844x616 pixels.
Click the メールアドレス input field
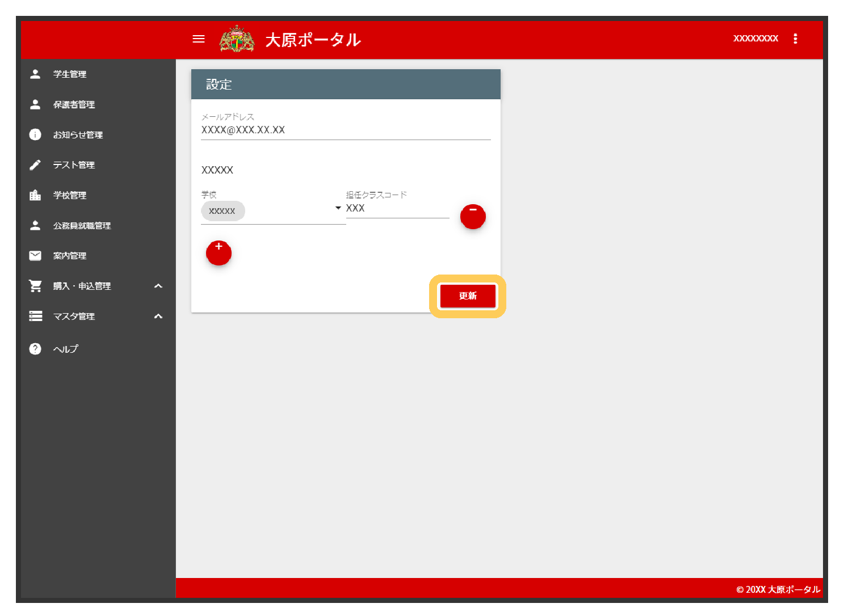pos(346,130)
